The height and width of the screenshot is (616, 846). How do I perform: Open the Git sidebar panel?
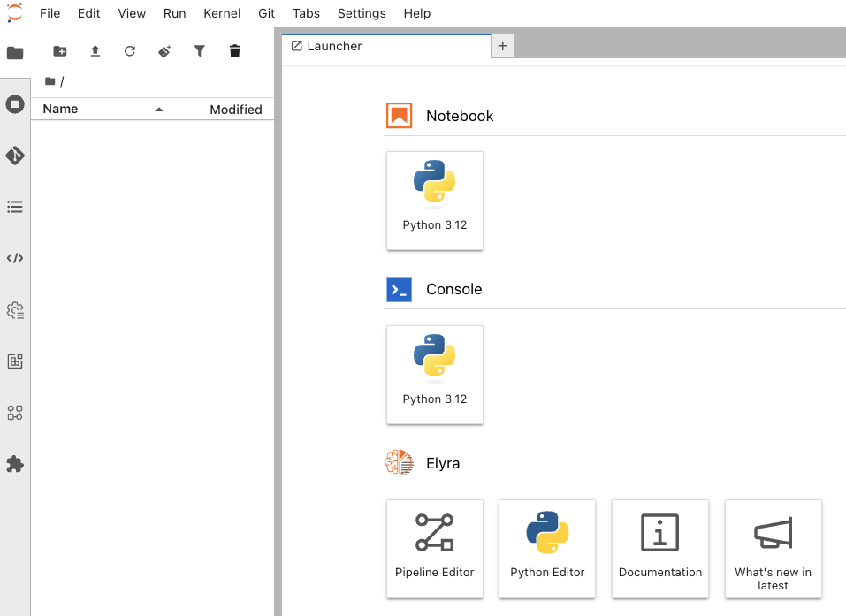tap(15, 156)
